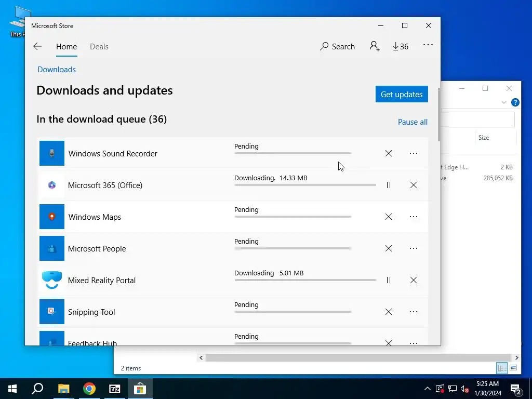The height and width of the screenshot is (399, 532).
Task: Select the Windows Maps name text
Action: pyautogui.click(x=95, y=217)
